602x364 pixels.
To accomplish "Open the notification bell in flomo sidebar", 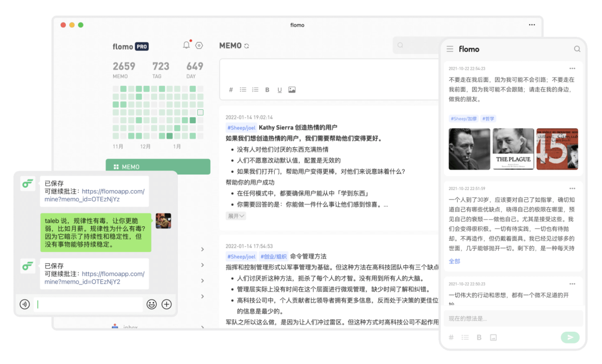I will tap(187, 45).
